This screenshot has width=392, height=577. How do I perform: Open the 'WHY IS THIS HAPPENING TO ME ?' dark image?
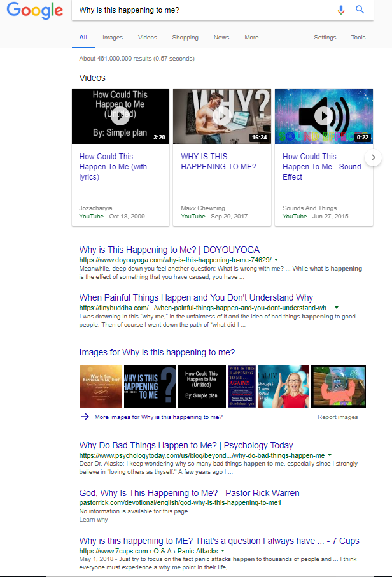pyautogui.click(x=150, y=387)
